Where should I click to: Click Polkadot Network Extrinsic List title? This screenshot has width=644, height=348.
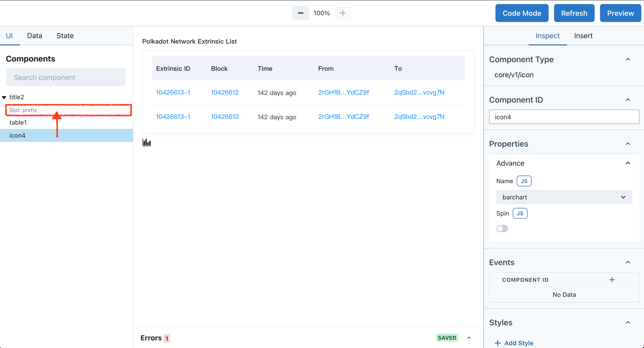tap(189, 41)
